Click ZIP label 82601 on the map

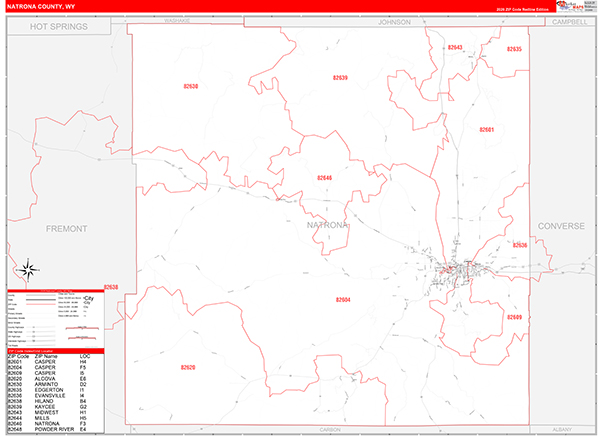pyautogui.click(x=487, y=130)
